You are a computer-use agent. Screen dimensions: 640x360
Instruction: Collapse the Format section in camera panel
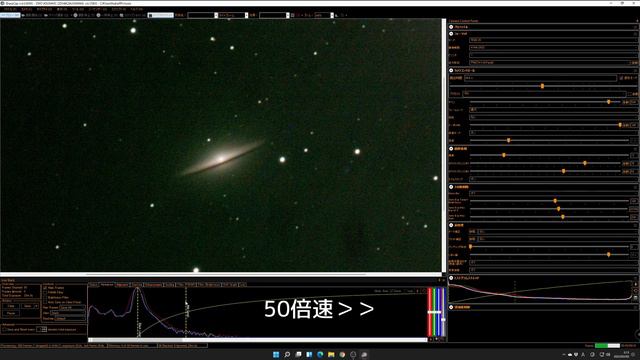pos(451,34)
